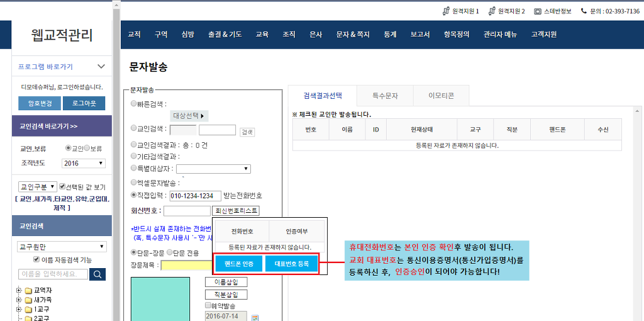Select the 기타검색결과 radio button
644x321 pixels.
(x=133, y=155)
